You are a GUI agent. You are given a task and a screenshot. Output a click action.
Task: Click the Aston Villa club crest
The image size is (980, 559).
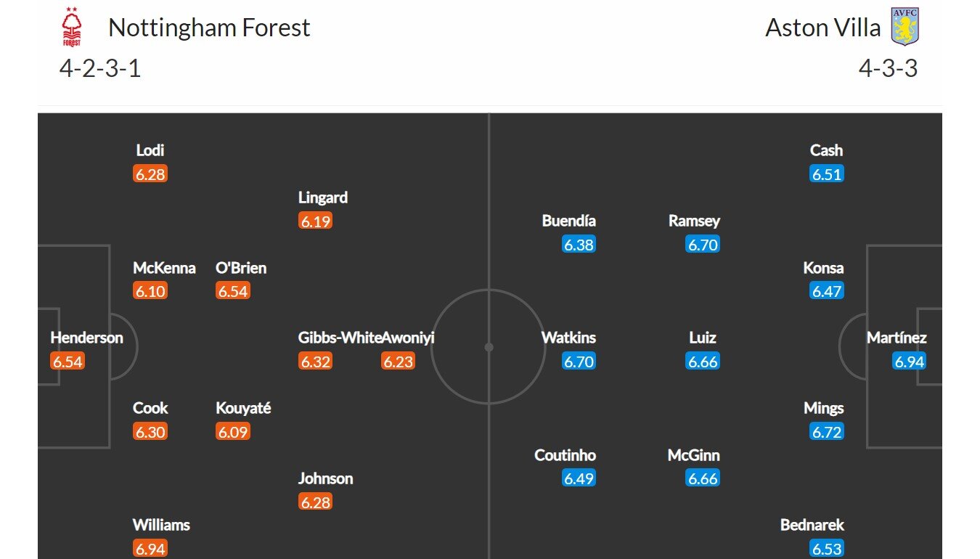point(905,27)
